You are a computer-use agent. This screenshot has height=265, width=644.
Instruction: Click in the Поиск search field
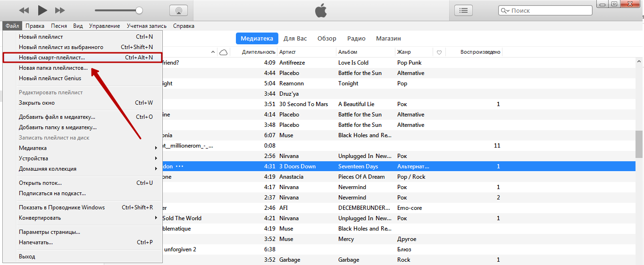[550, 10]
